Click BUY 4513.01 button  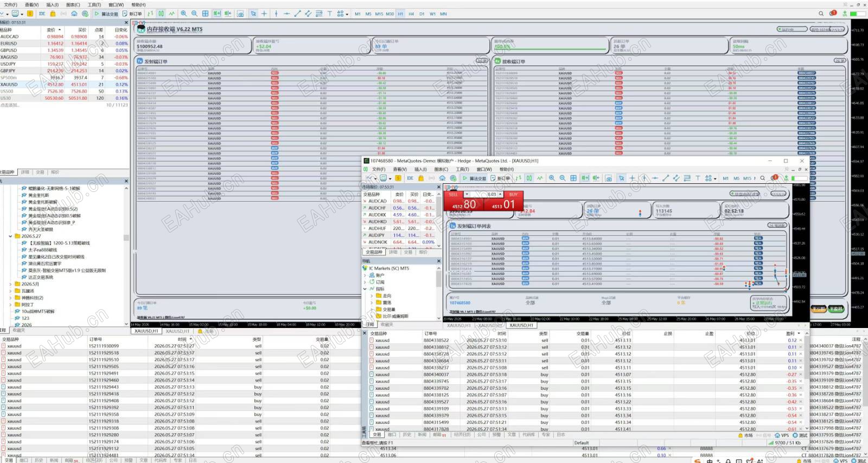pyautogui.click(x=503, y=204)
